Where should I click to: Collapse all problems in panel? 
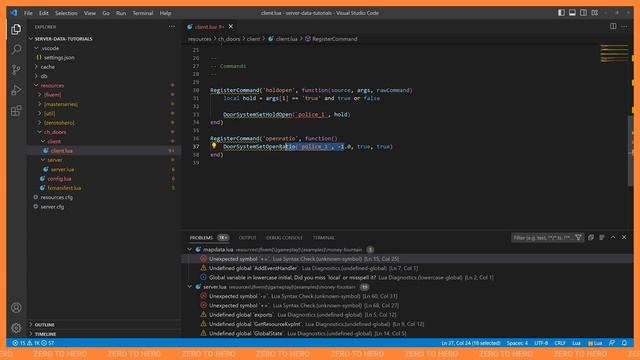point(591,238)
